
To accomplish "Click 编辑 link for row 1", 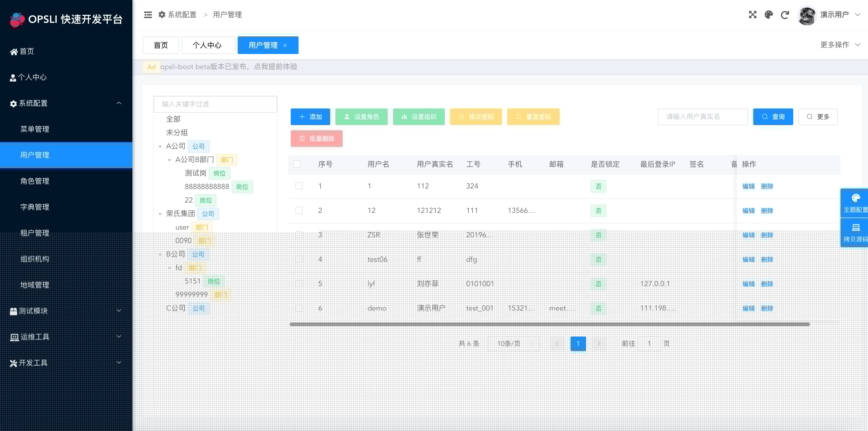I will 748,186.
